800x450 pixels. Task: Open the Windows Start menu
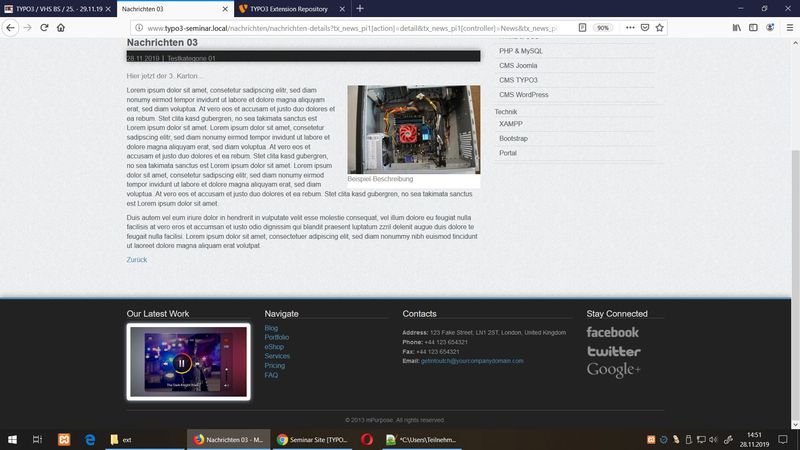click(13, 439)
